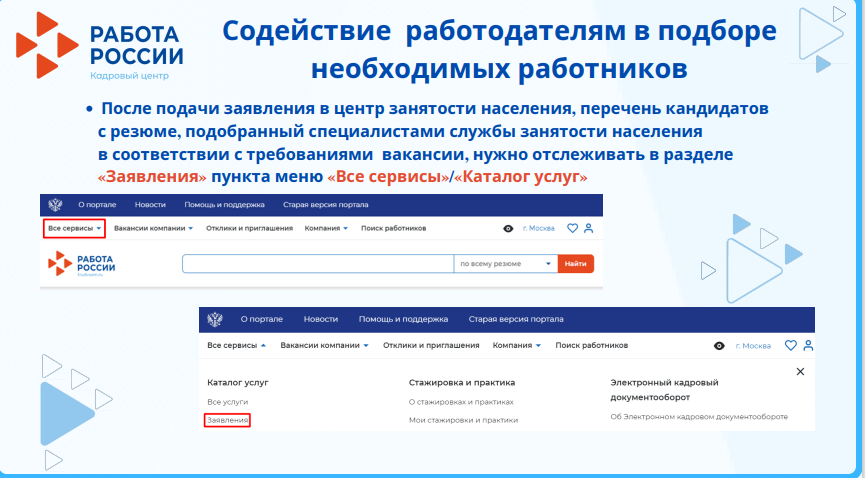
Task: Open Поиск работников in lower portal
Action: pos(592,345)
